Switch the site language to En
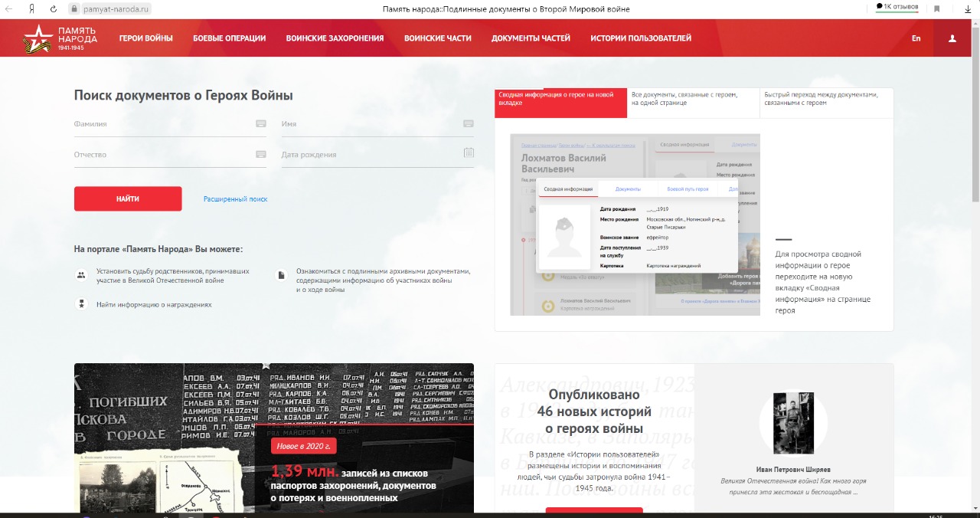The width and height of the screenshot is (980, 518). coord(916,38)
